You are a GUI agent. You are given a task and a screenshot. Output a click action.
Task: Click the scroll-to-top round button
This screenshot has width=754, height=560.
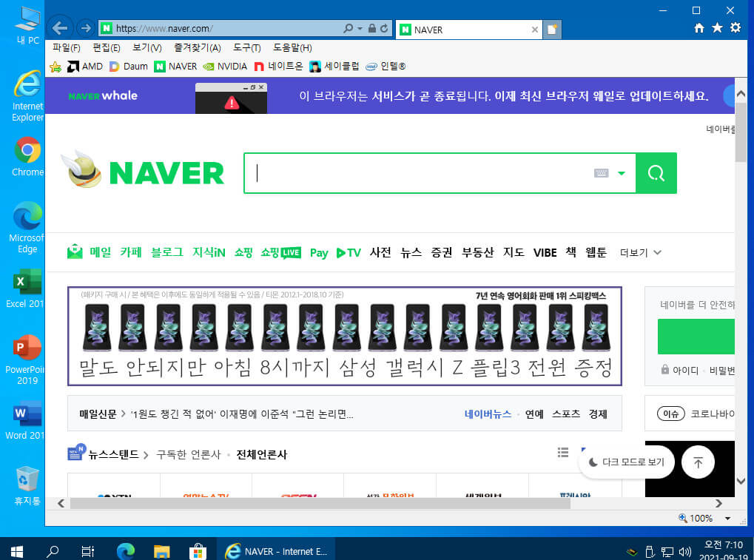click(698, 462)
